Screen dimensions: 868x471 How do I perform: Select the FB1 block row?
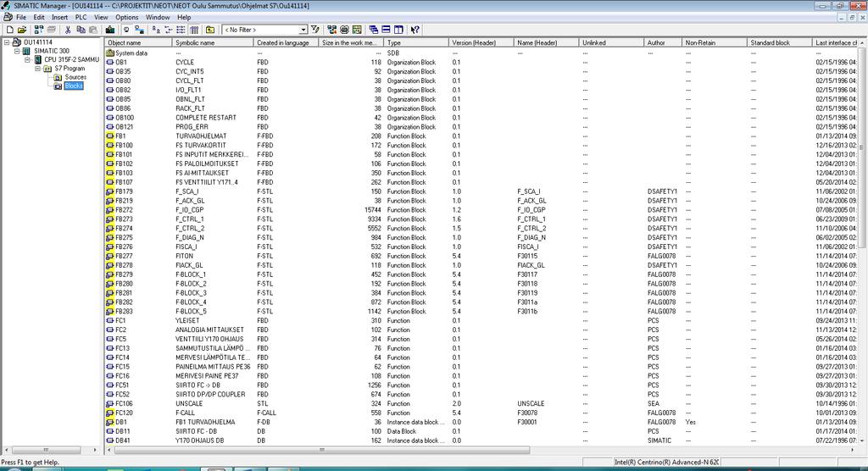[481, 136]
